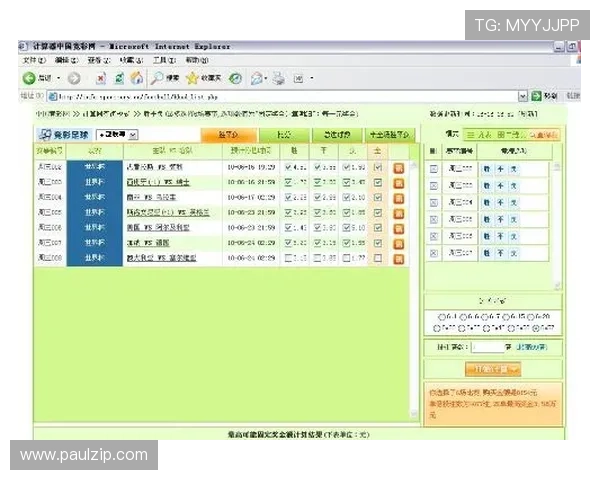Open the Mail icon dropdown arrow
The height and width of the screenshot is (480, 600).
point(266,78)
